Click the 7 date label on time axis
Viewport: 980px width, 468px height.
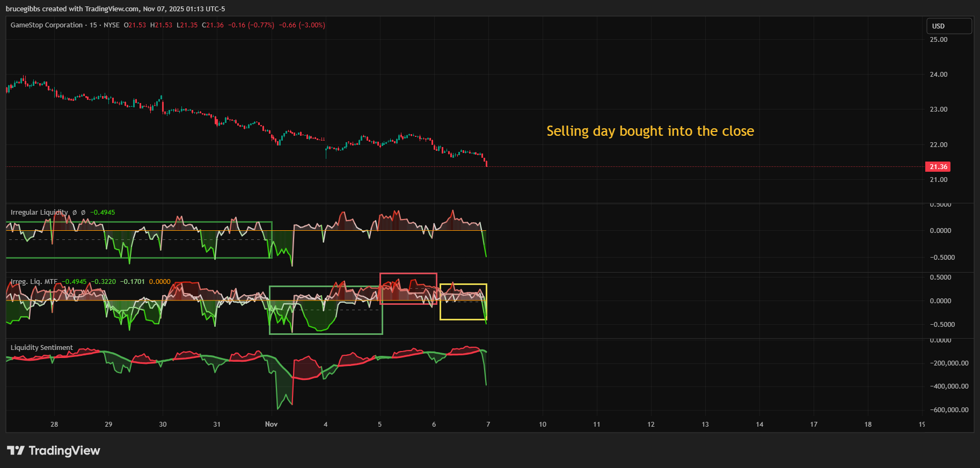click(x=488, y=425)
